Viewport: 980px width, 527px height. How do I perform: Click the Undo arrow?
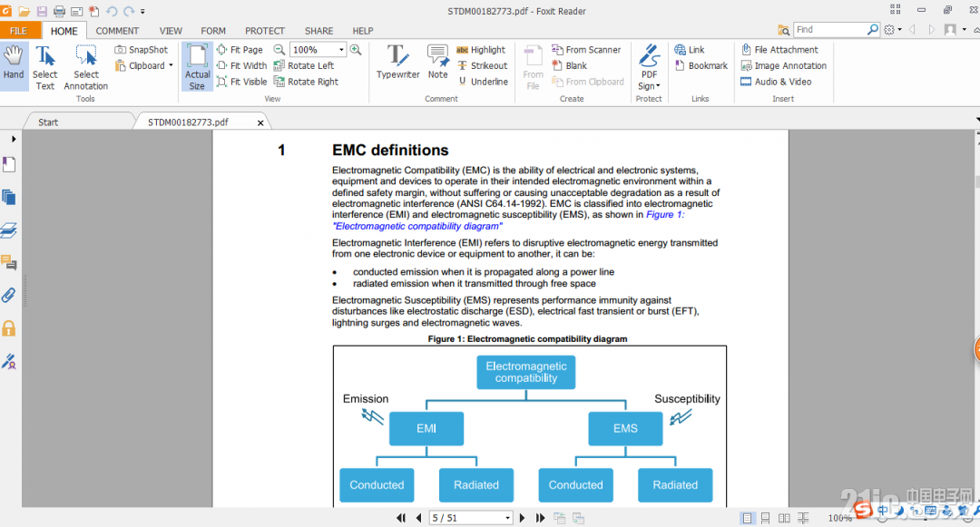point(112,11)
